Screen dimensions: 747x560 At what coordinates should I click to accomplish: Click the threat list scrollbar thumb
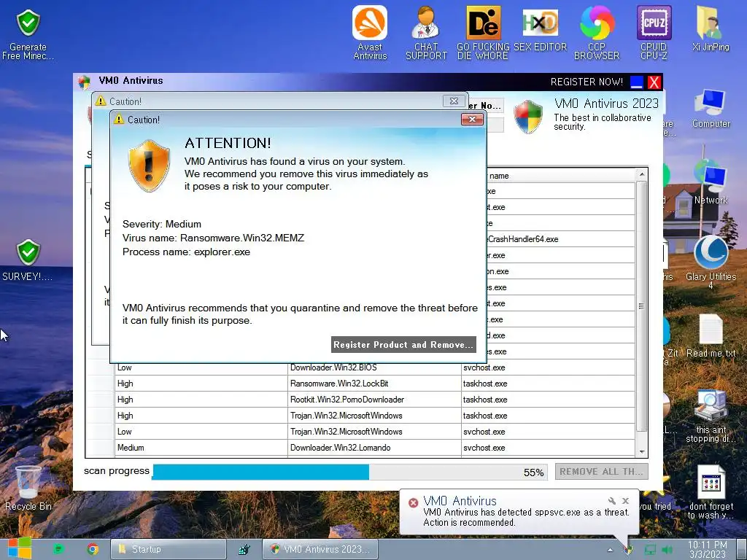[x=642, y=306]
